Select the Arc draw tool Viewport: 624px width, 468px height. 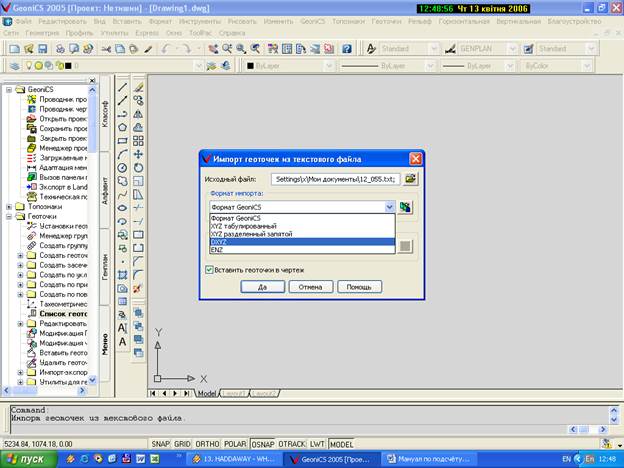pos(123,154)
